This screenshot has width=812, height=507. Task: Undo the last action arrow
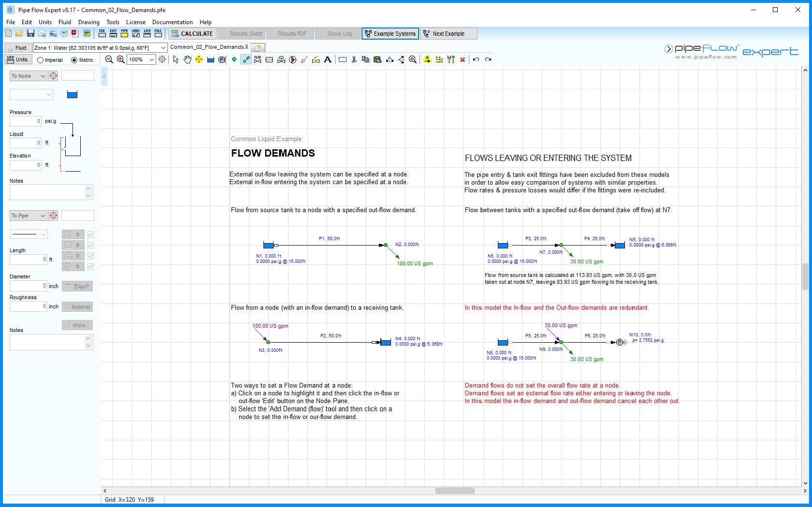tap(476, 59)
